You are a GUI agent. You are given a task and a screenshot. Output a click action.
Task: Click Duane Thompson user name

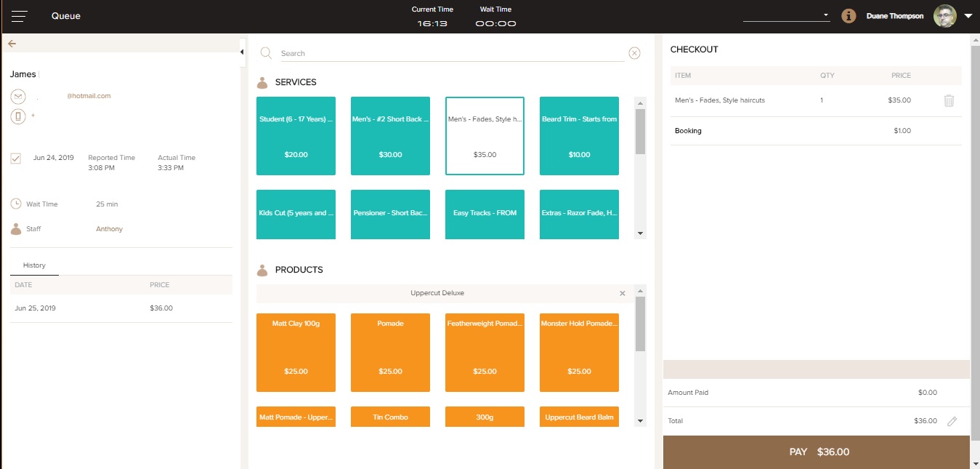[896, 16]
